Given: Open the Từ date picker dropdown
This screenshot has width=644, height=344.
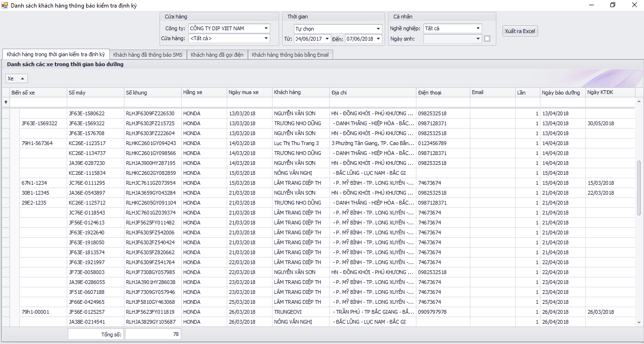Looking at the screenshot, I should [327, 39].
